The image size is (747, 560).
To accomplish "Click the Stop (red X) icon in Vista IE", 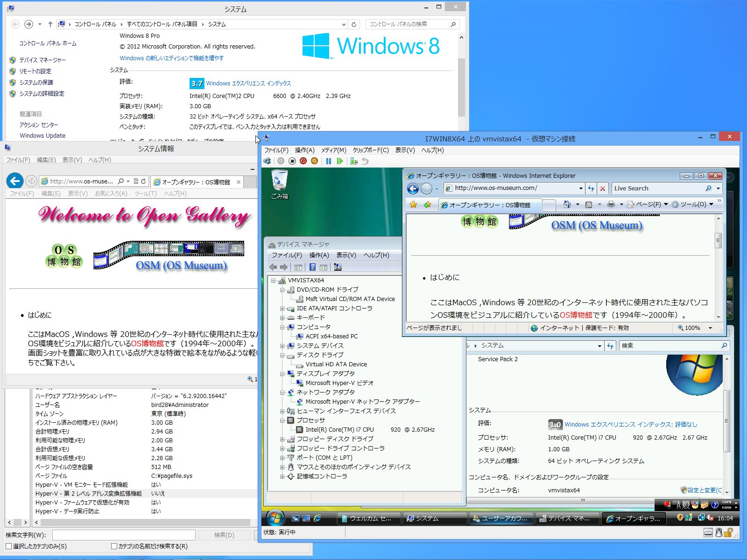I will pos(603,188).
